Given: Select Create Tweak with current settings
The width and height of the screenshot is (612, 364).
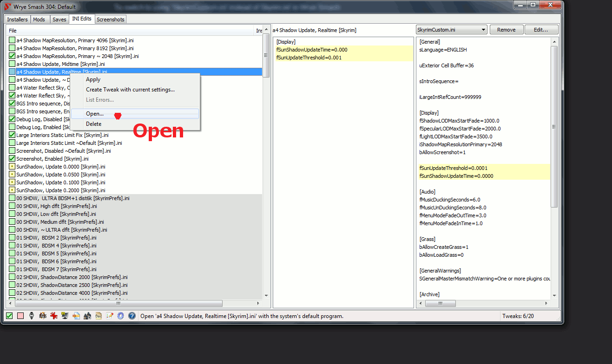Looking at the screenshot, I should click(x=135, y=90).
